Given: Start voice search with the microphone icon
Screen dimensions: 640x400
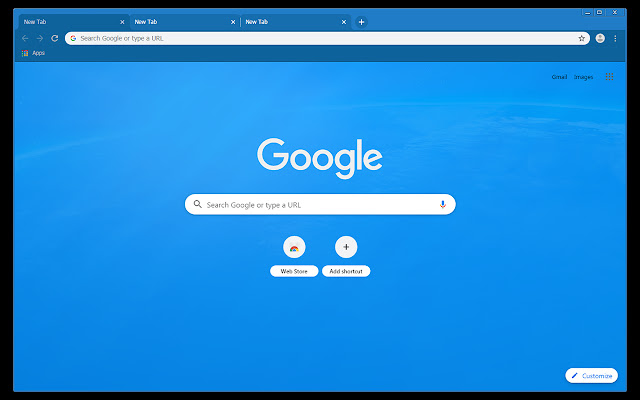Looking at the screenshot, I should click(443, 204).
